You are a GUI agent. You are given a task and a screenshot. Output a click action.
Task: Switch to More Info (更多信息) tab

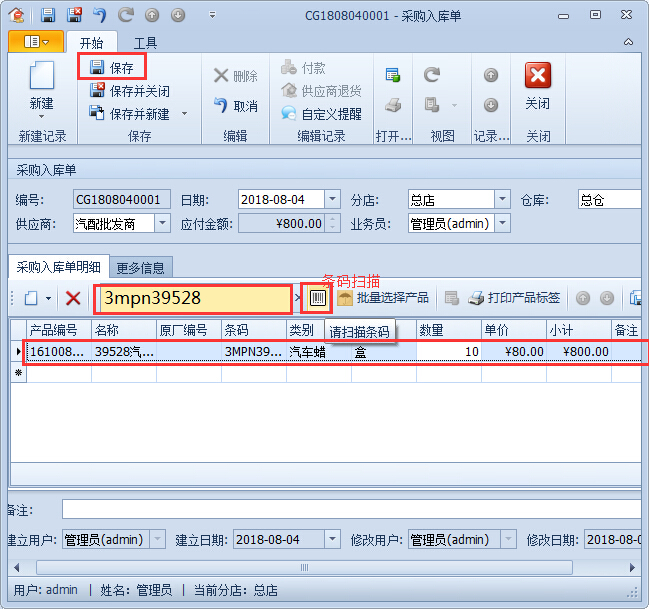tap(143, 267)
